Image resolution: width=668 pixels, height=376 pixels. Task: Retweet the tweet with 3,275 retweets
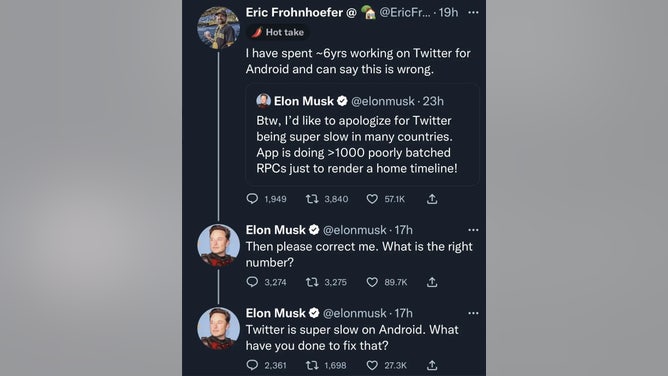click(312, 282)
